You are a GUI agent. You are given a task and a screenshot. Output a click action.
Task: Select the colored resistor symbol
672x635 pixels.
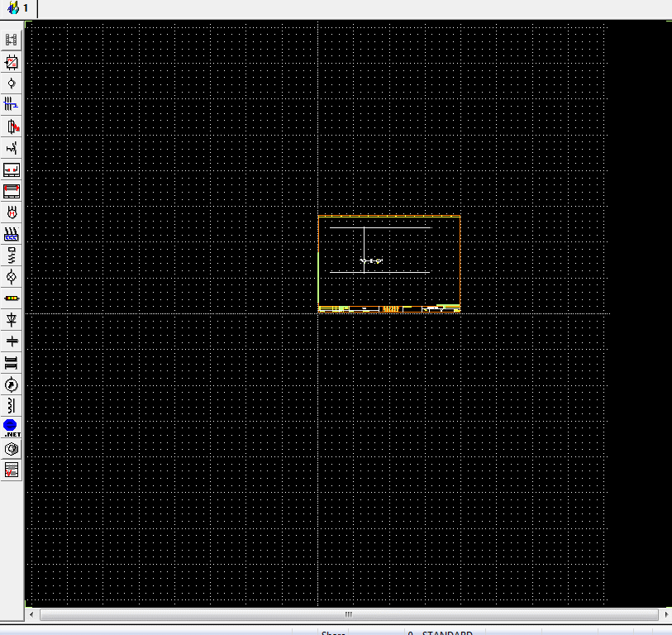pos(11,298)
